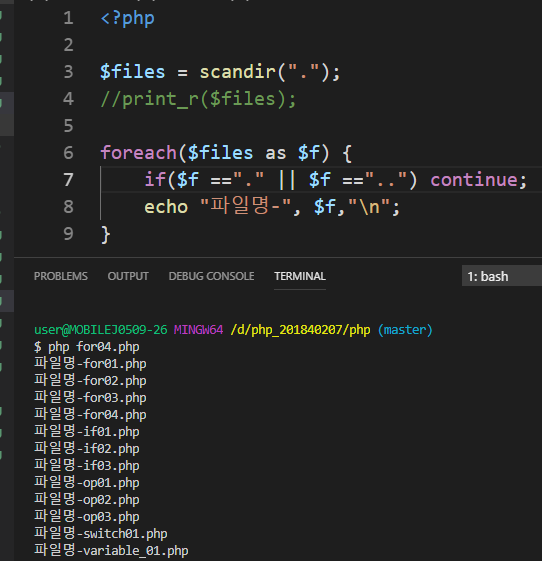The height and width of the screenshot is (561, 542).
Task: Click terminal output '파일명-if02.php'
Action: click(x=87, y=449)
